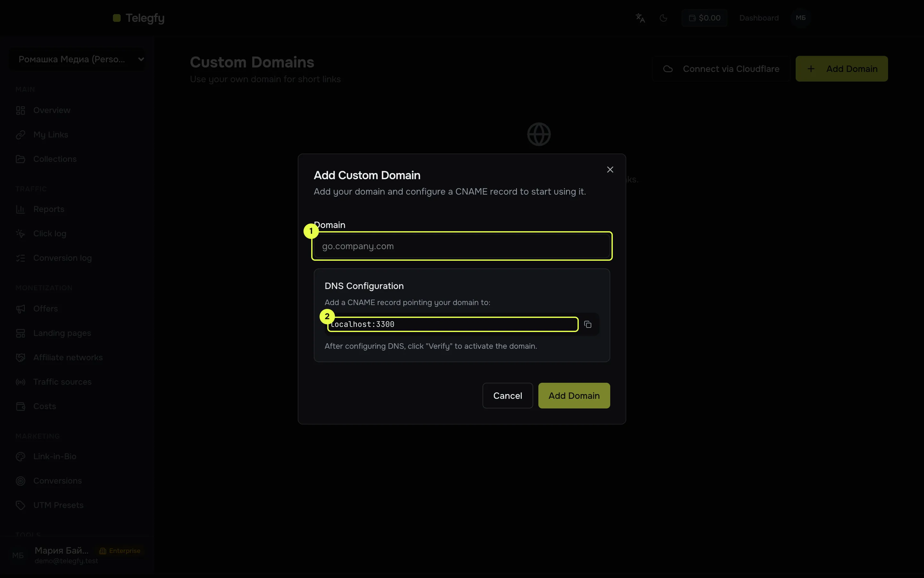Click the Collections folder icon
The width and height of the screenshot is (924, 578).
(x=21, y=159)
